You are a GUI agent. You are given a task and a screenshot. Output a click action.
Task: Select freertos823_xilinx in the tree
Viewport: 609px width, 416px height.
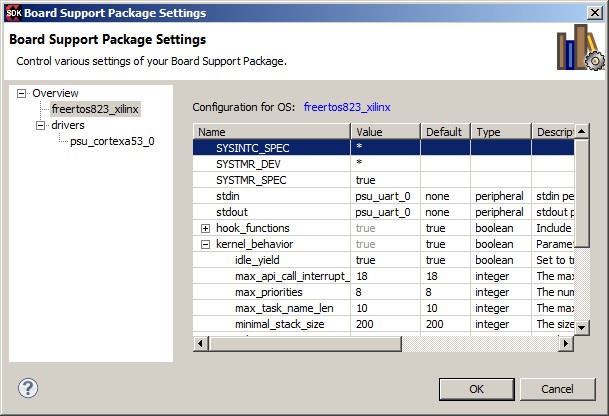[x=95, y=109]
